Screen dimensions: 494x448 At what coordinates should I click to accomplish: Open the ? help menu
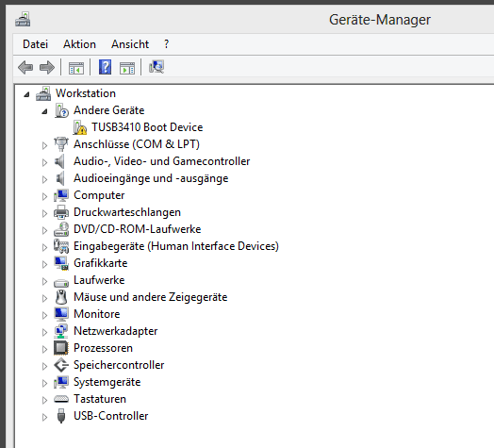[166, 44]
